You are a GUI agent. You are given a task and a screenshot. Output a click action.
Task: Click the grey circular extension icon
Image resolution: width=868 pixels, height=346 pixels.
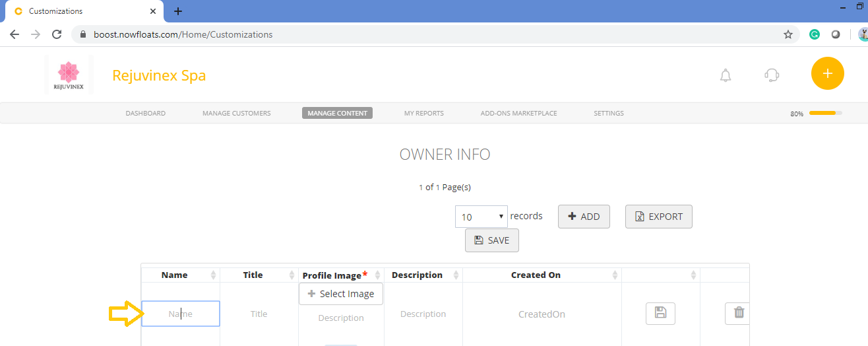click(836, 34)
